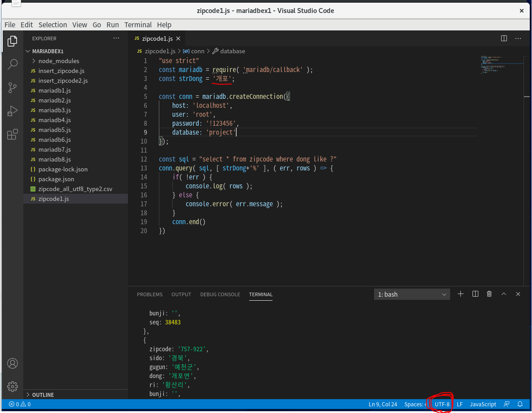Open the Run menu
Screen dimensions: 532x413
coord(113,25)
